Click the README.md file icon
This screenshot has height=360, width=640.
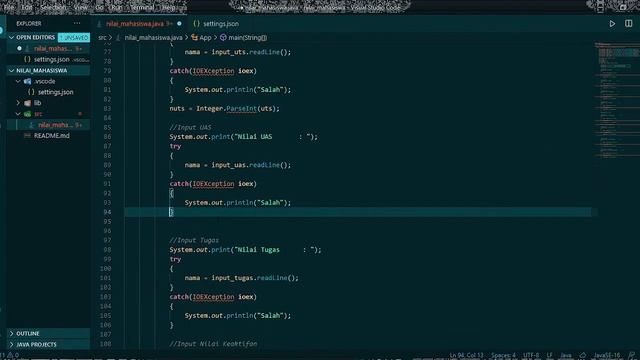point(27,136)
